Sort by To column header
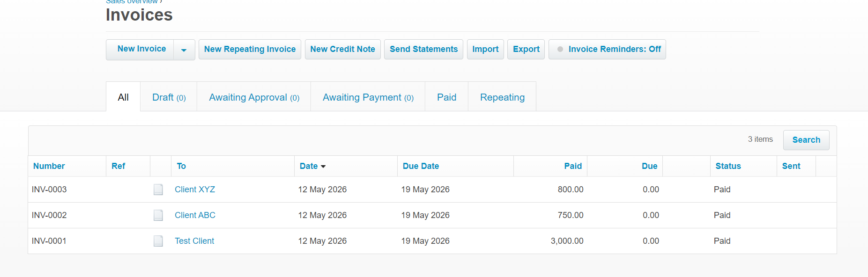The image size is (868, 277). click(181, 166)
